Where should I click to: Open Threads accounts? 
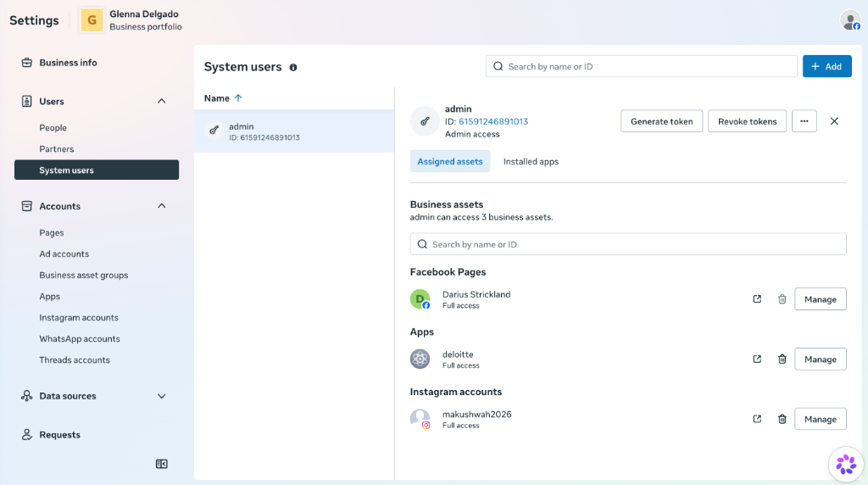(75, 360)
